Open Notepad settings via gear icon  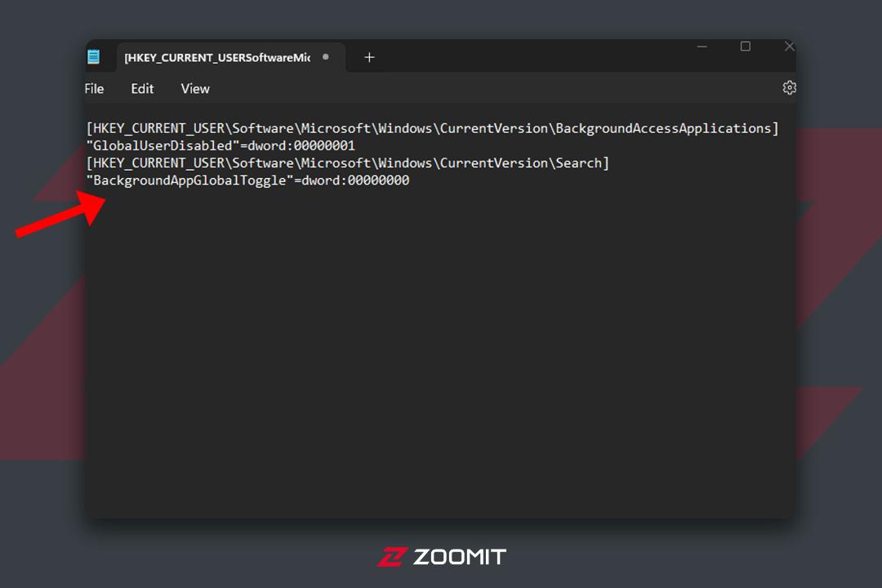click(x=789, y=87)
